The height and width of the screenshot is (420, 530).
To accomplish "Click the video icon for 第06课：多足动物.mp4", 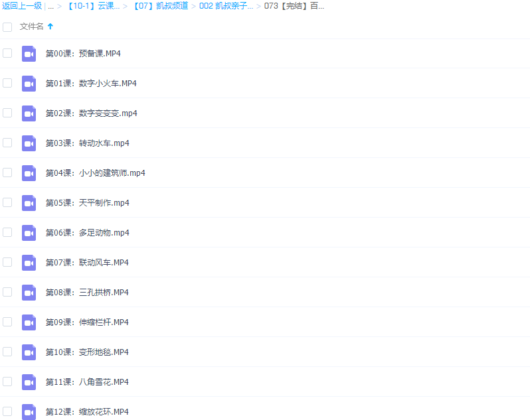I will [29, 233].
